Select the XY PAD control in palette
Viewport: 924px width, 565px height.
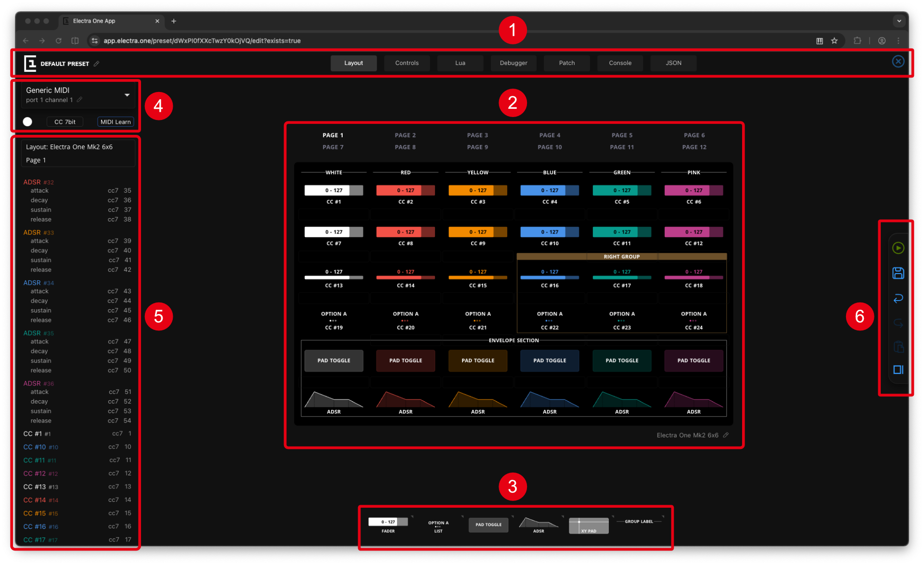pyautogui.click(x=589, y=526)
